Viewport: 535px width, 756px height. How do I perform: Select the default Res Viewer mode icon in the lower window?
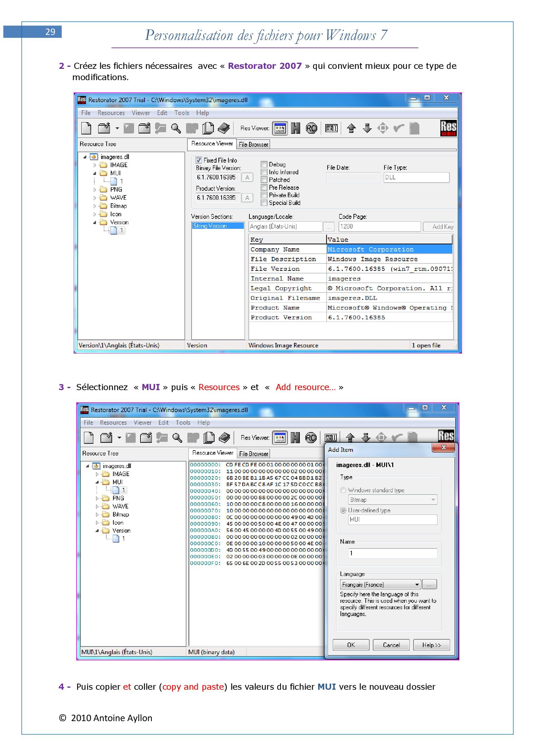[280, 438]
